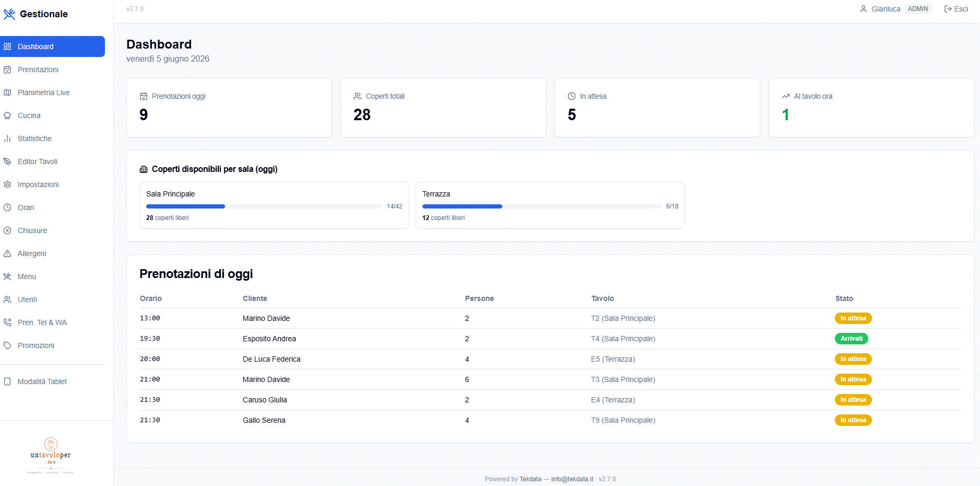980x486 pixels.
Task: Click the Cliente column header
Action: [255, 298]
